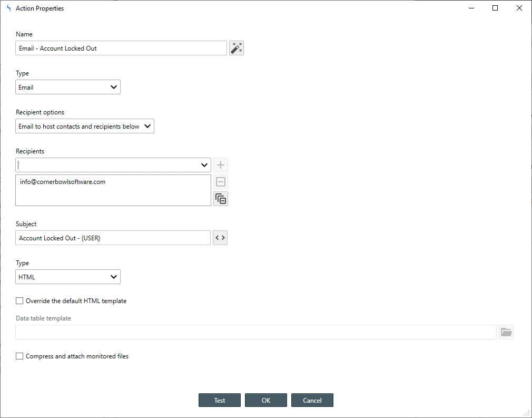Check Compress and attach monitored files

[19, 356]
